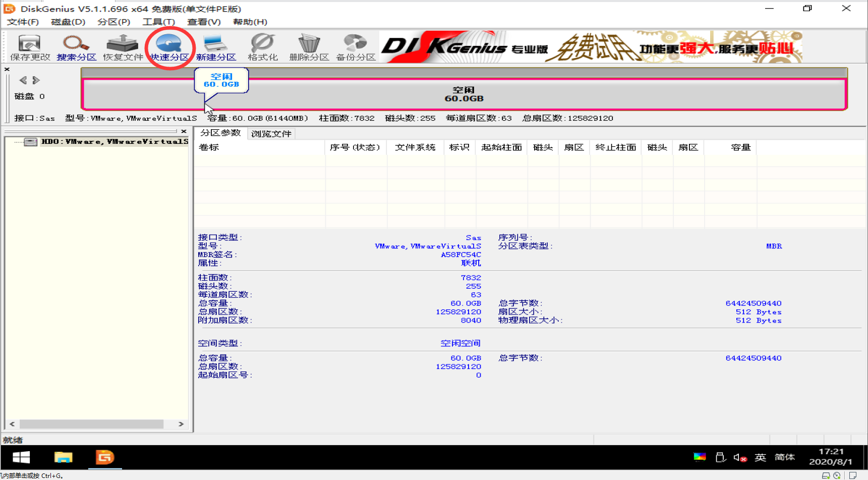Open the 帮助(H) menu
Screen dimensions: 868x480
[250, 22]
